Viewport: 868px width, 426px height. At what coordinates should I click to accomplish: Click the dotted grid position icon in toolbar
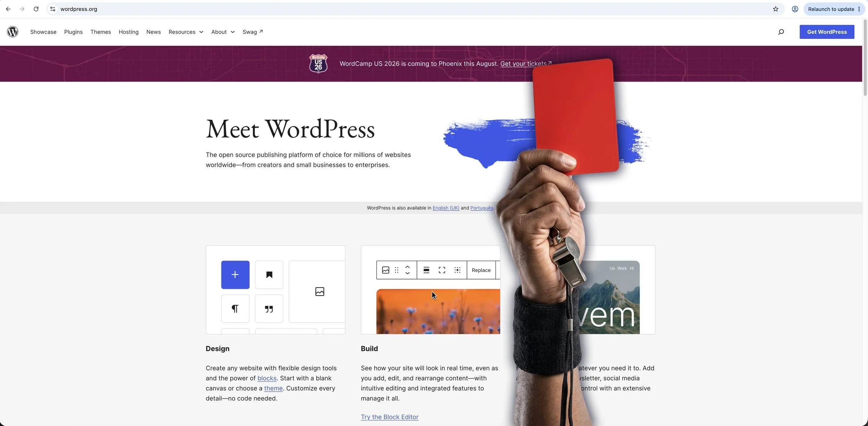(x=457, y=270)
